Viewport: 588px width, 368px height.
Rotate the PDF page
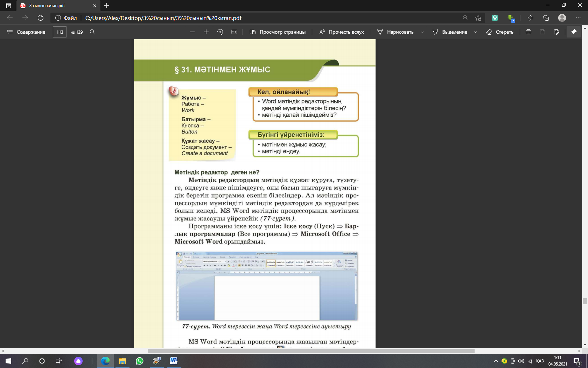tap(220, 32)
